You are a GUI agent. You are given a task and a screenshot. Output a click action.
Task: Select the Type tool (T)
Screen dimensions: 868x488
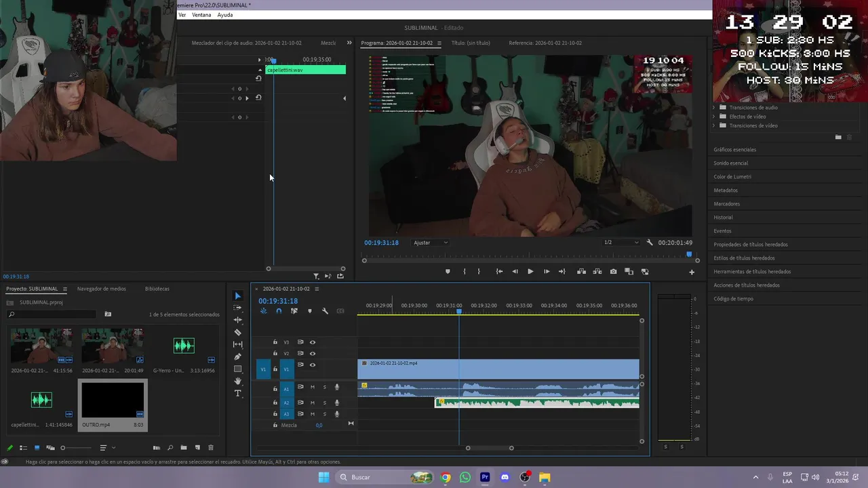pyautogui.click(x=237, y=393)
